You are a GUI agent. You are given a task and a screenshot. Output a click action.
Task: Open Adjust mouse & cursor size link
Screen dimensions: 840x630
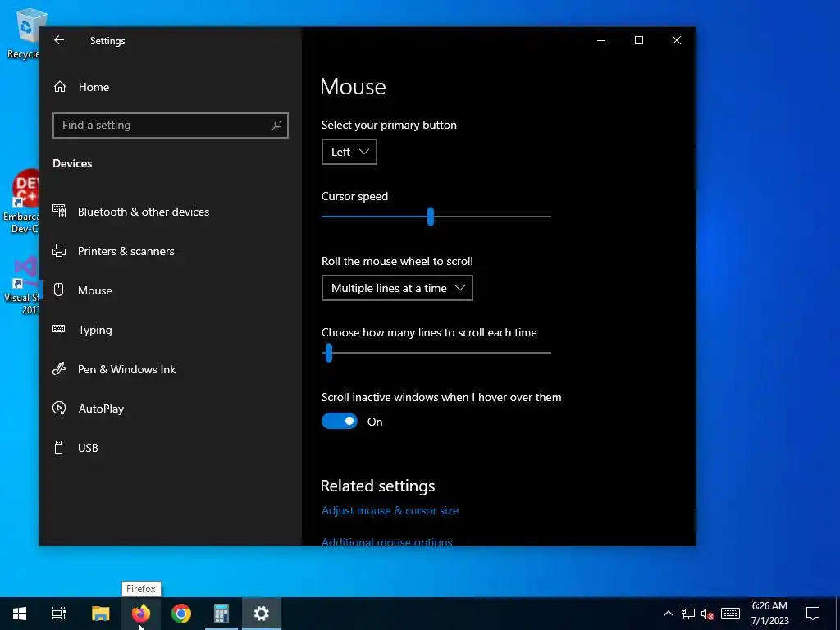(390, 510)
